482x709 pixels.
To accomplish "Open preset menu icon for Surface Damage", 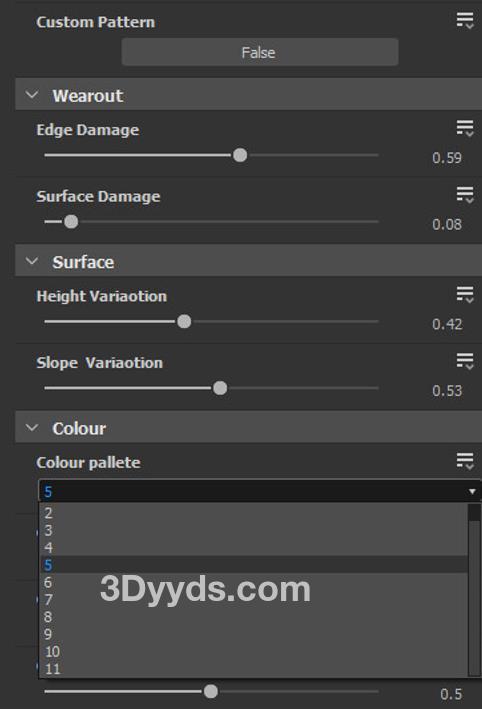I will [x=465, y=195].
